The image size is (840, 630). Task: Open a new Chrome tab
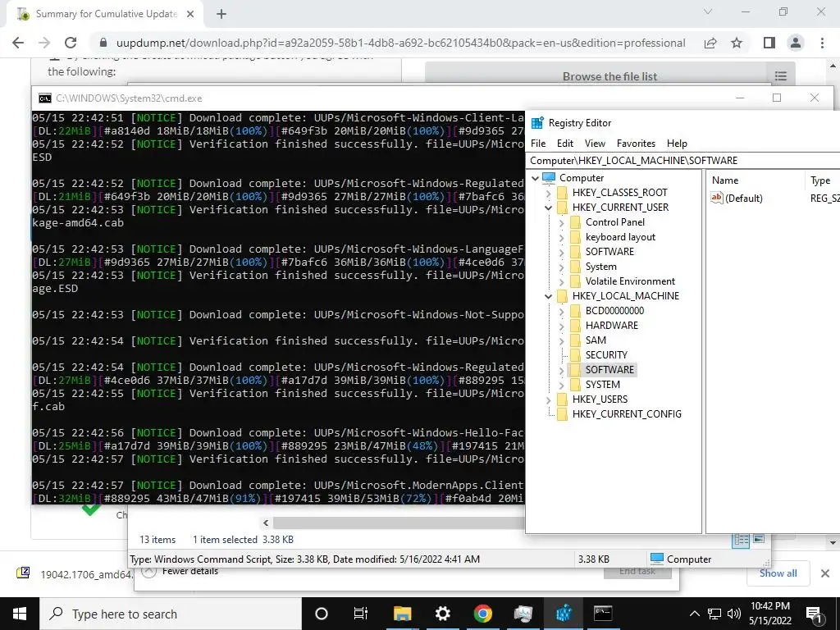click(221, 15)
